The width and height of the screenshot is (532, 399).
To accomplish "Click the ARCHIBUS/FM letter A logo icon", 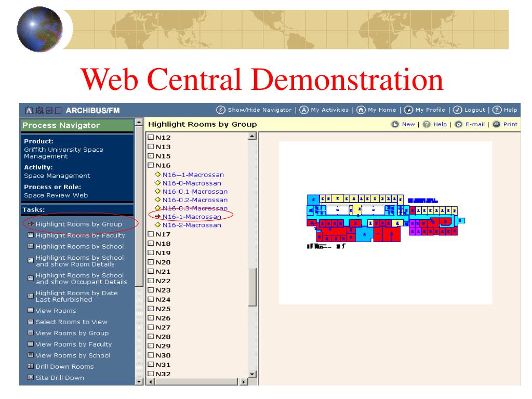I will point(29,110).
